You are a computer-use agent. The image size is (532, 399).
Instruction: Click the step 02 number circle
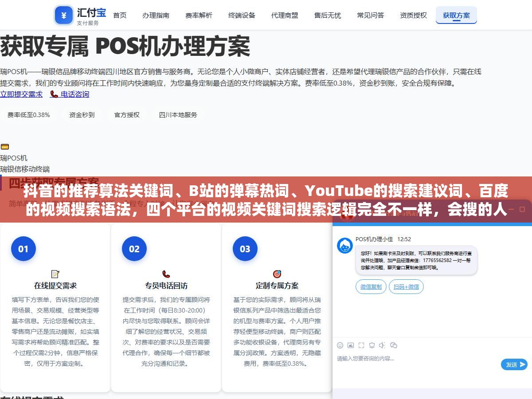134,249
